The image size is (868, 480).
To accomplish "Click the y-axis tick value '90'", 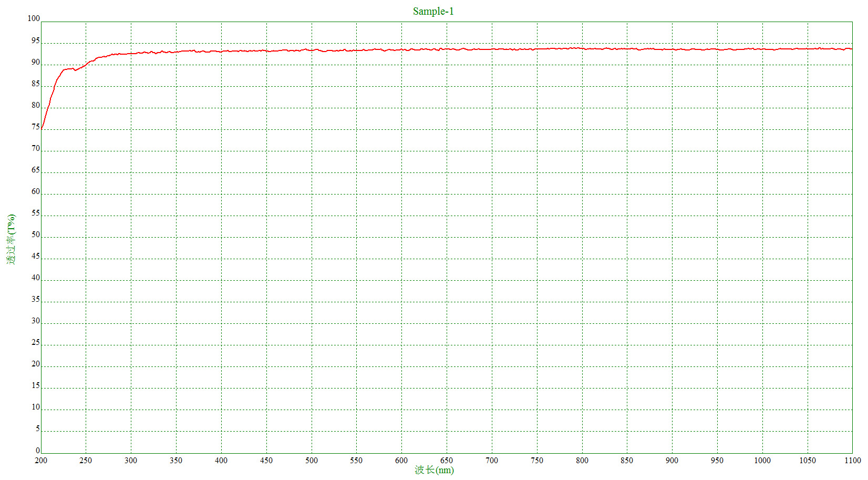I will coord(36,62).
